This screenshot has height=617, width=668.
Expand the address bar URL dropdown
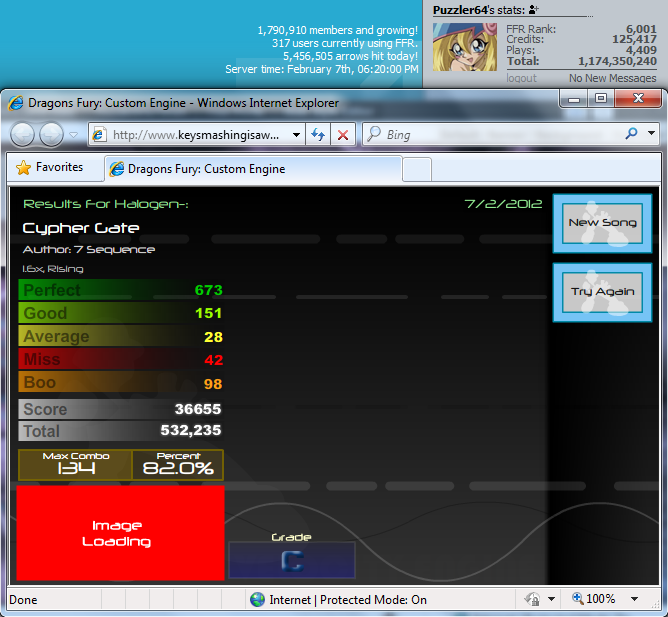click(297, 134)
